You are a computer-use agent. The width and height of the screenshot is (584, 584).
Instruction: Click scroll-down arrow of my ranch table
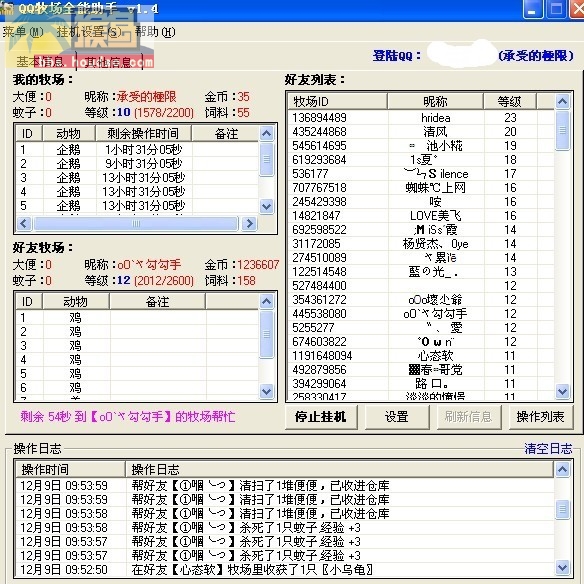click(x=267, y=206)
